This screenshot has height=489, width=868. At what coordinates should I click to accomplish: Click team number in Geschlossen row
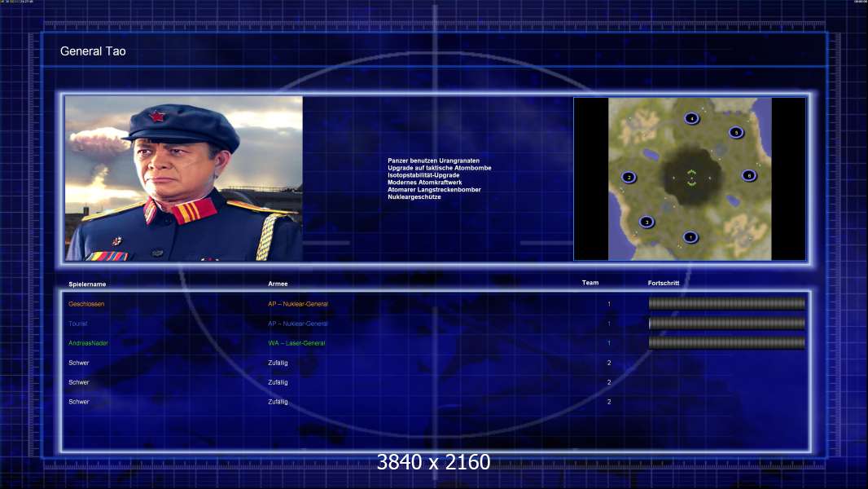[x=609, y=304]
